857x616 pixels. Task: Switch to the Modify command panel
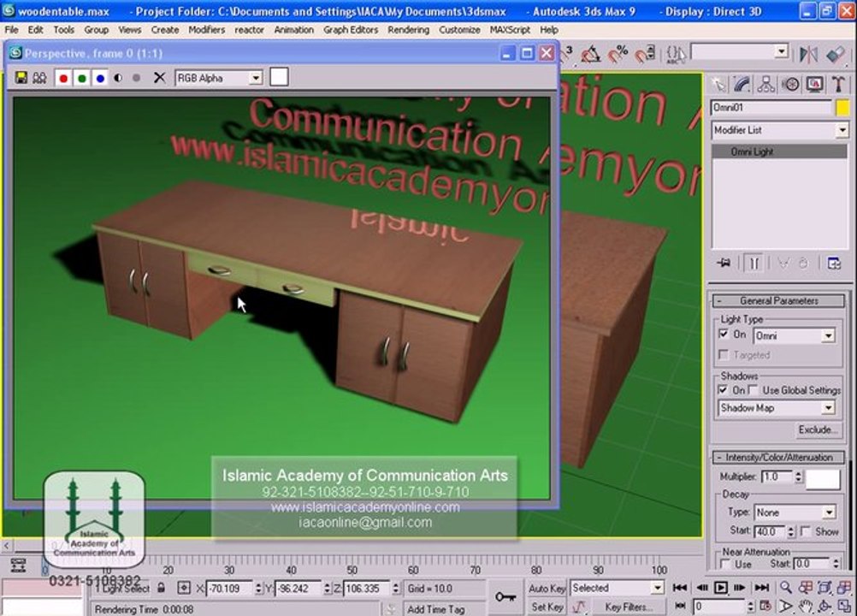point(742,84)
